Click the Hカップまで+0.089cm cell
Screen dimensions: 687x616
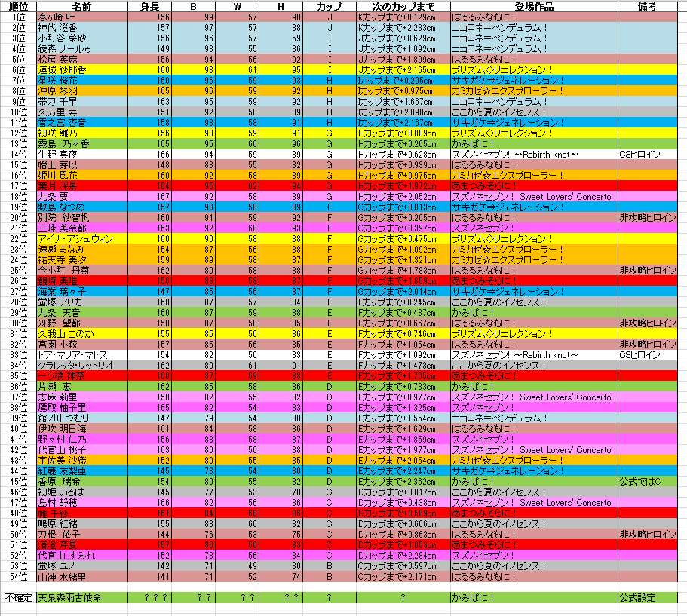[x=403, y=133]
